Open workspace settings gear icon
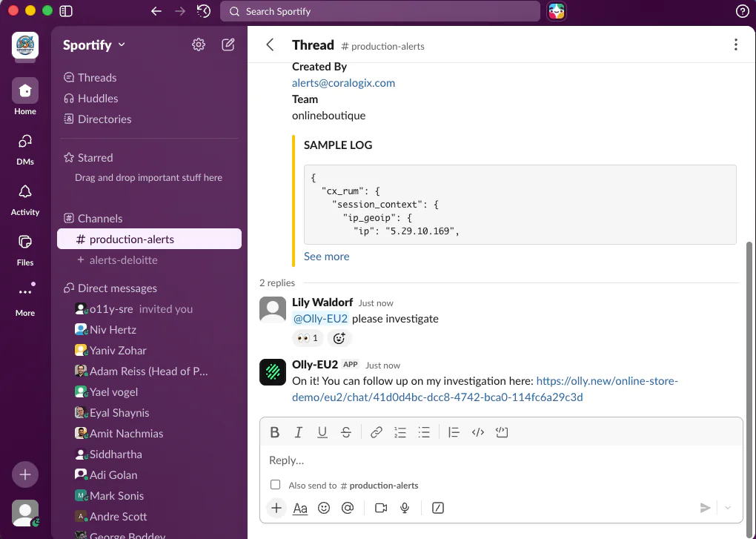The image size is (756, 539). [x=198, y=44]
